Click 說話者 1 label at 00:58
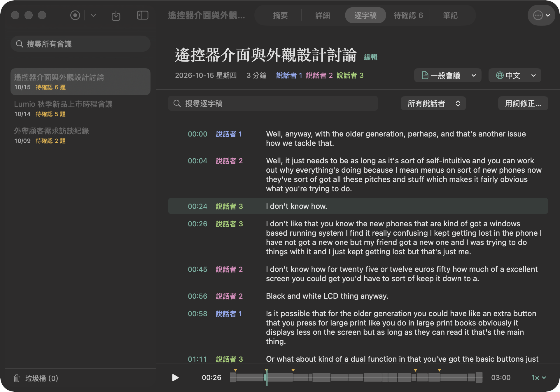560x392 pixels. tap(229, 314)
